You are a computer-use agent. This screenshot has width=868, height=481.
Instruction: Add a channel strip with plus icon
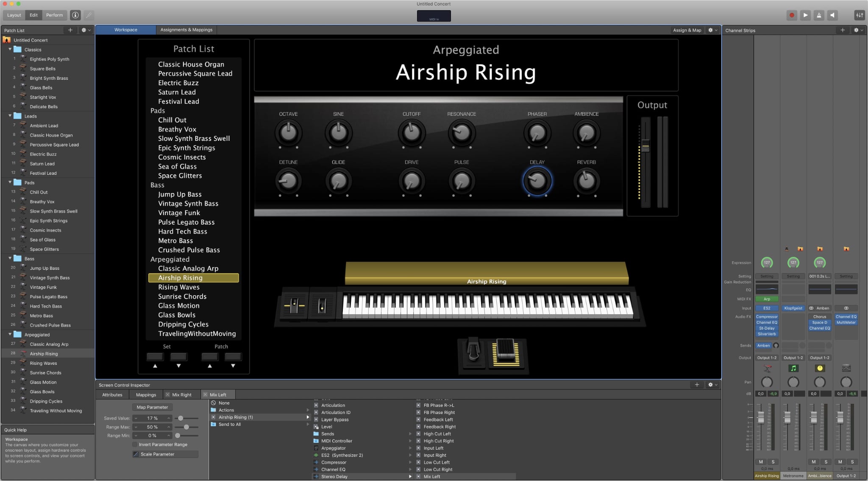coord(843,30)
